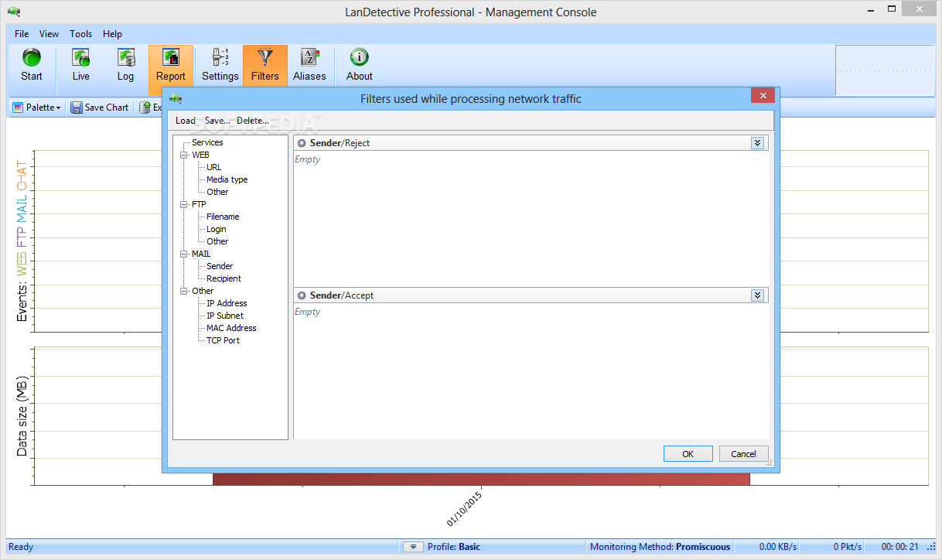The image size is (942, 560).
Task: Click the Filters funnel toolbar icon
Action: click(x=265, y=65)
